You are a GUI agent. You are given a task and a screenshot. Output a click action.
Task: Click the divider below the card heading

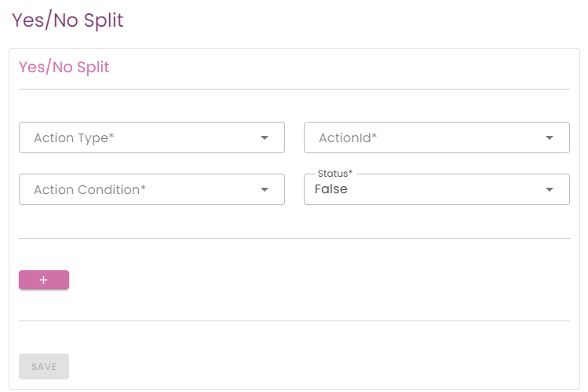(294, 90)
